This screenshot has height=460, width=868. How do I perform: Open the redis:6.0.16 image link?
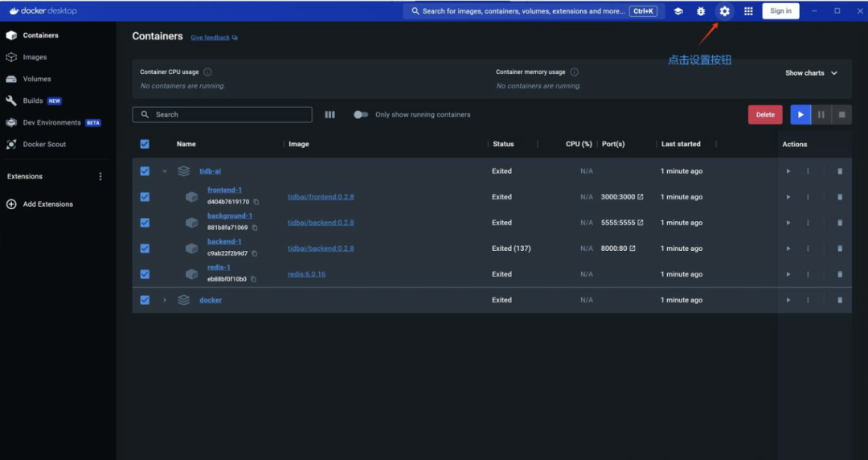(x=306, y=274)
